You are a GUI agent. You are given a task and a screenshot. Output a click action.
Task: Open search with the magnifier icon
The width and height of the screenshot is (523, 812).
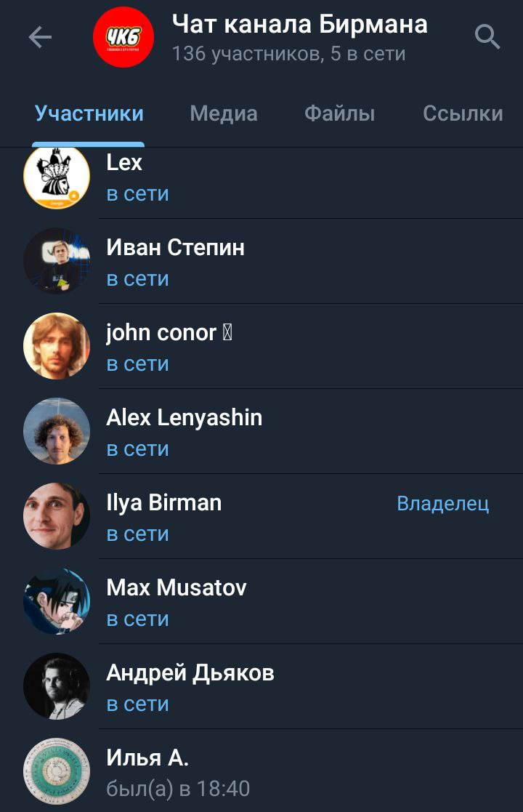(x=487, y=37)
